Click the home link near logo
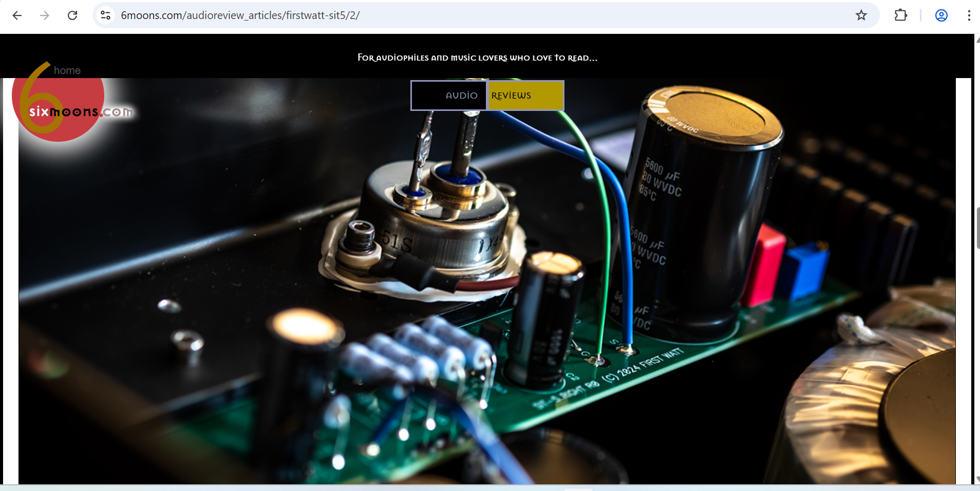Image resolution: width=980 pixels, height=491 pixels. click(x=67, y=70)
